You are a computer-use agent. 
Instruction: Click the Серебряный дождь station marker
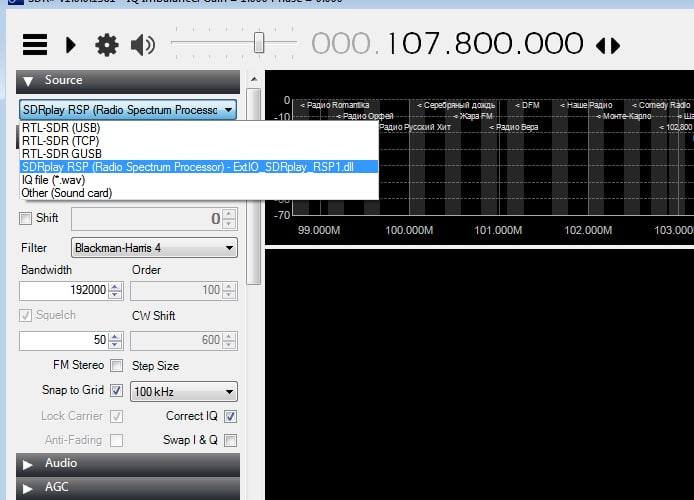(x=456, y=105)
